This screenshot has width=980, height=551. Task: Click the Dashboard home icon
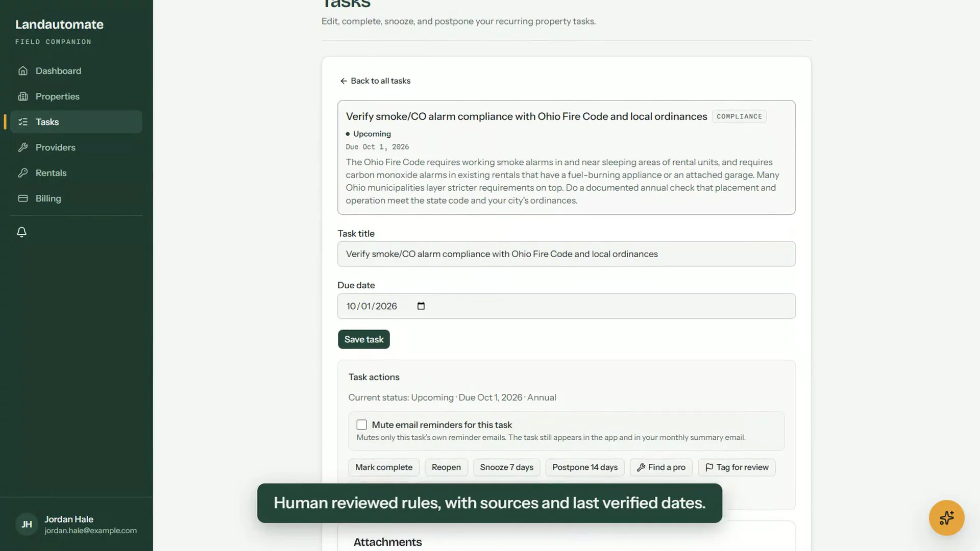pyautogui.click(x=23, y=71)
